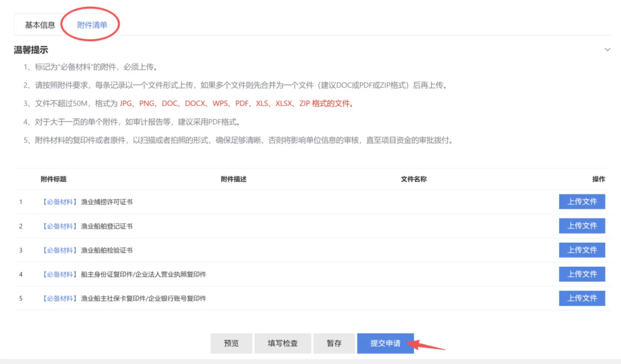Upload file for 船主身份证复印件 row
Screen dimensions: 621x364
[582, 274]
